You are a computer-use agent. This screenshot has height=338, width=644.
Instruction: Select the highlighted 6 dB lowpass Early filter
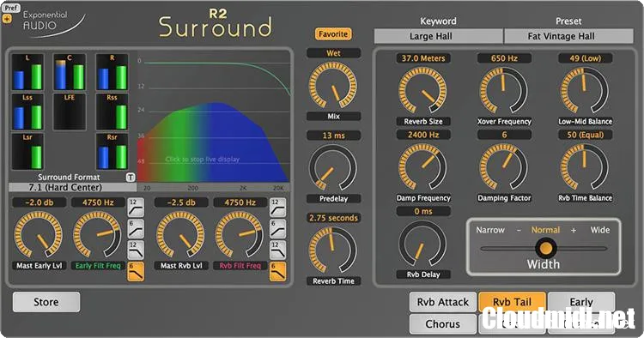(136, 272)
